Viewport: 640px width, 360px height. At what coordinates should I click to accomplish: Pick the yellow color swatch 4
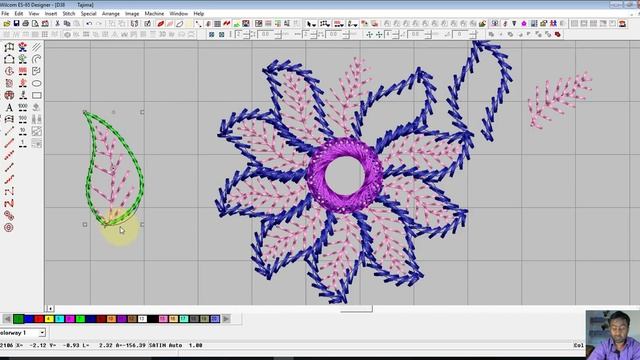pos(49,319)
